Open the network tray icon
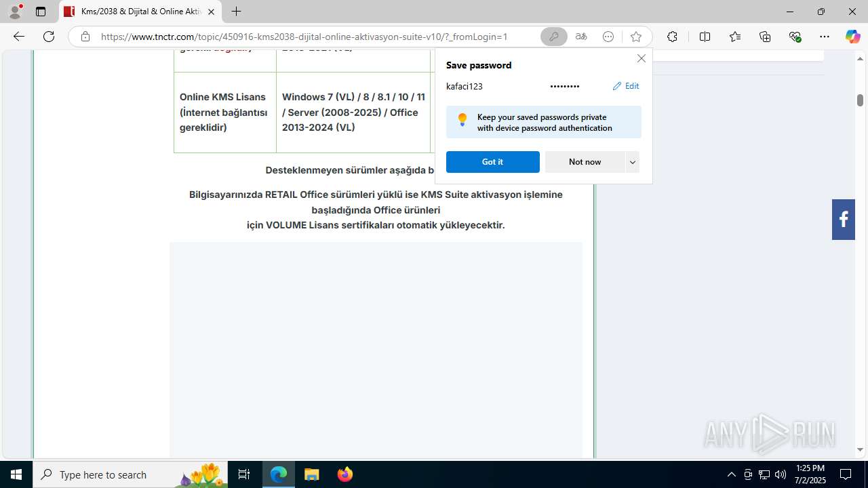The image size is (868, 488). (x=764, y=474)
